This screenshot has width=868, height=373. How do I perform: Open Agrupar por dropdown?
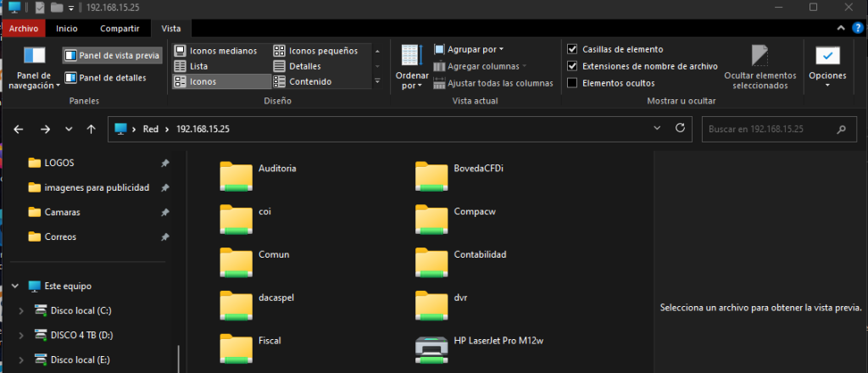pyautogui.click(x=469, y=50)
